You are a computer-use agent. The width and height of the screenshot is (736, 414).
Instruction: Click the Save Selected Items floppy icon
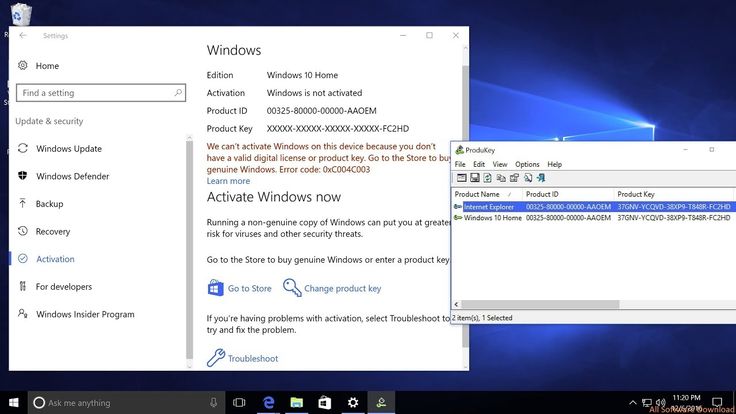click(x=475, y=178)
